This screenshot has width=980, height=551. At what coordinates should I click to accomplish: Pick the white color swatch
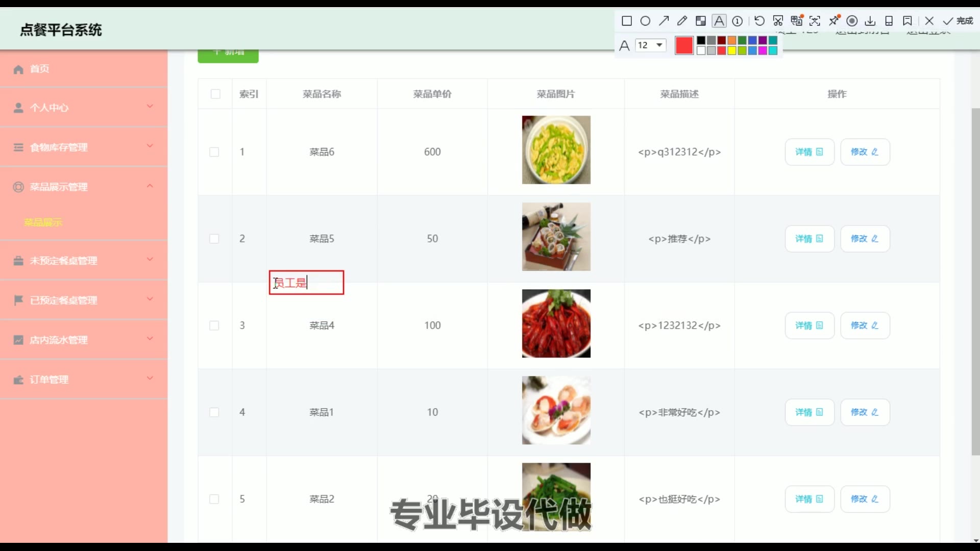pyautogui.click(x=701, y=51)
